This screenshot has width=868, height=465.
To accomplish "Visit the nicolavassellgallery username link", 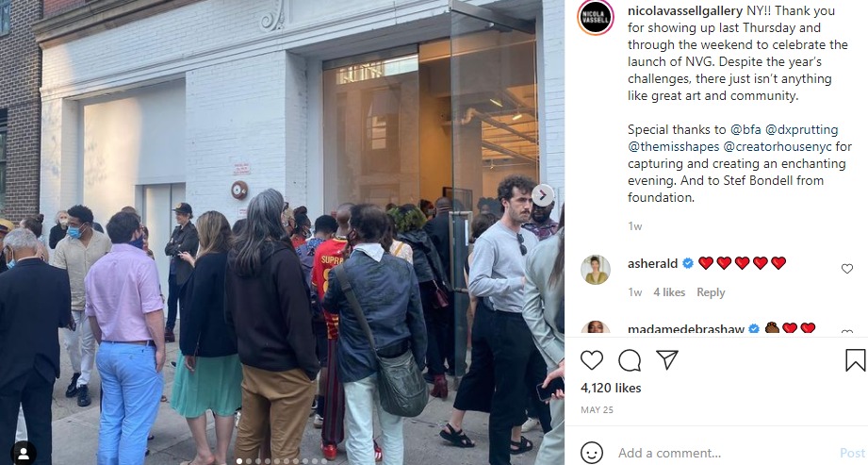I will pos(685,10).
